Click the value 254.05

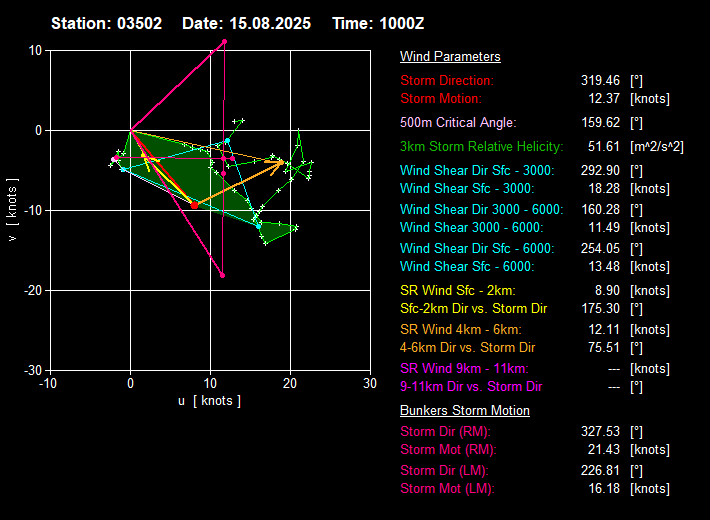(600, 249)
